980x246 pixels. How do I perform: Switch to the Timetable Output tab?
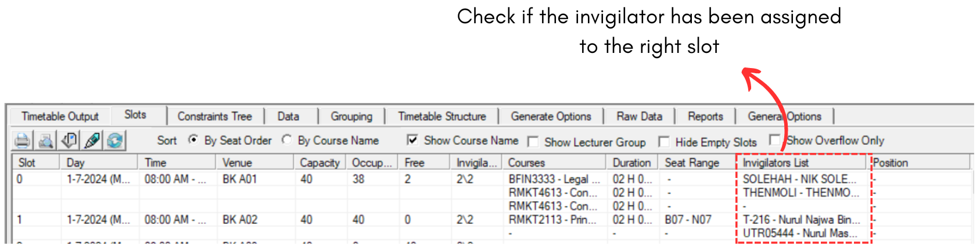pyautogui.click(x=60, y=116)
